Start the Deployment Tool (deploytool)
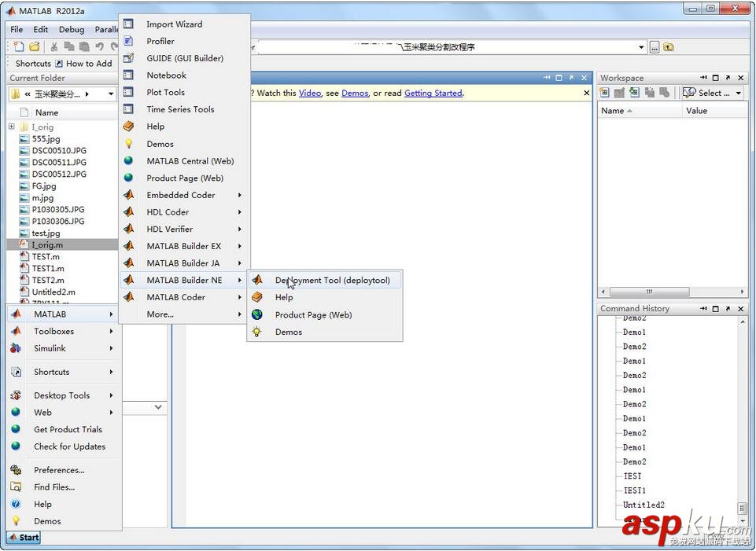756x551 pixels. (x=332, y=280)
